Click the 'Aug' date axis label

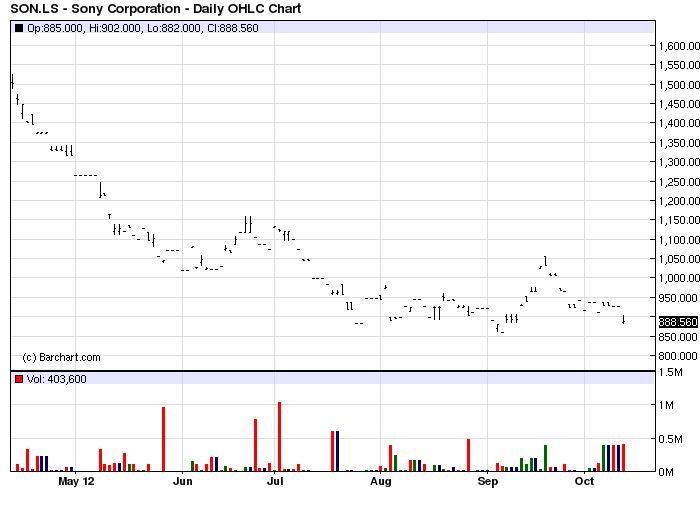pos(381,481)
